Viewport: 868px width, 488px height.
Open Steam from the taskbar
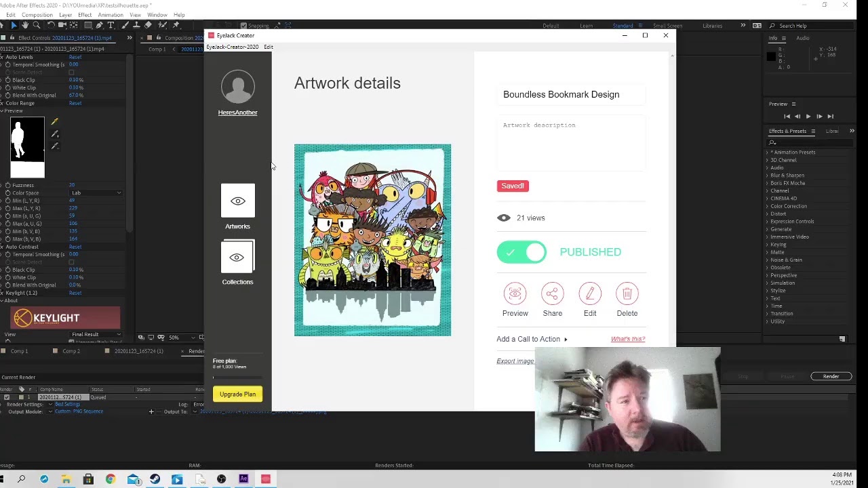(155, 479)
